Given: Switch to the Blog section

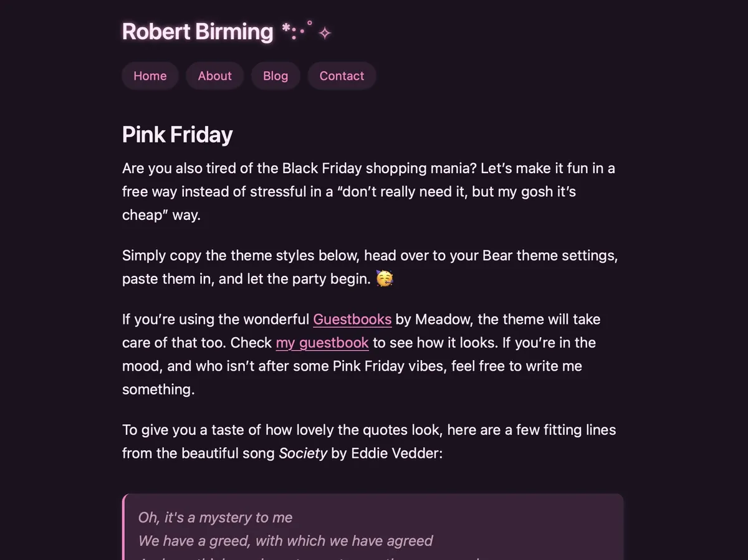Looking at the screenshot, I should click(276, 75).
